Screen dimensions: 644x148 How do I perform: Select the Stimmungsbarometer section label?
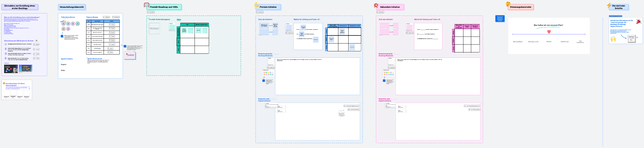coord(520,7)
